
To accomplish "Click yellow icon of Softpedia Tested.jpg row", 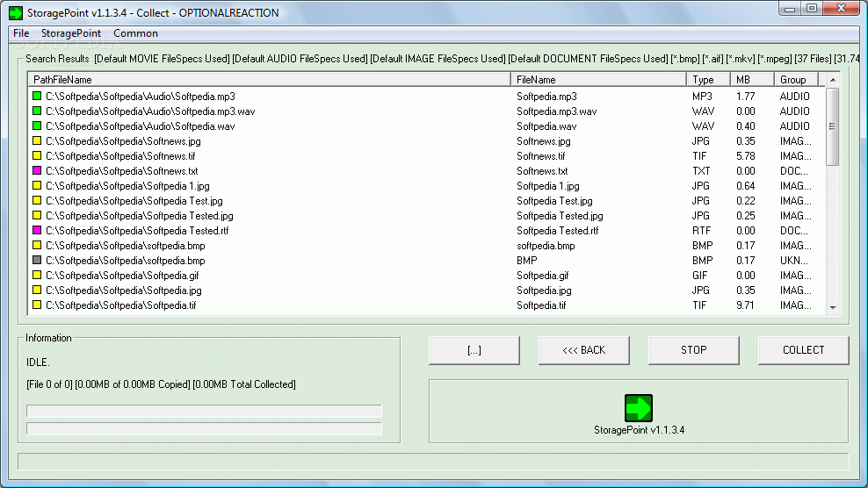I will pyautogui.click(x=37, y=216).
